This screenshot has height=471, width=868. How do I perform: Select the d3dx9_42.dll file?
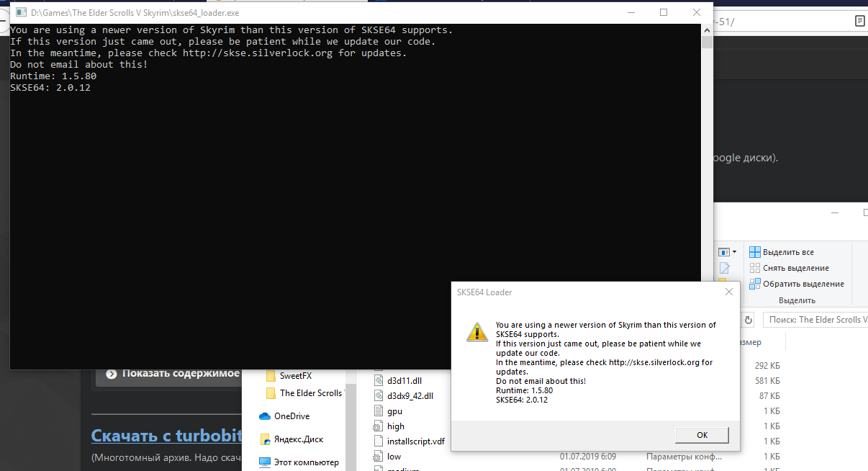coord(410,396)
